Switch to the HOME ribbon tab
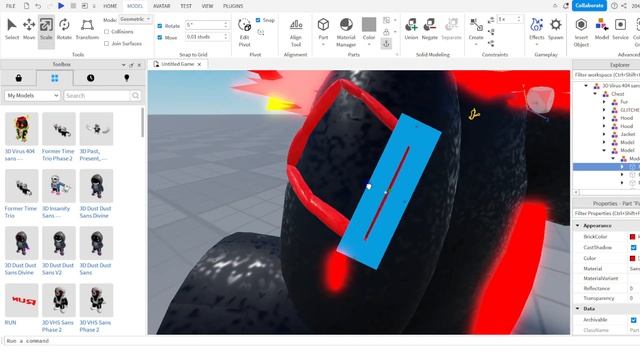 coord(110,6)
